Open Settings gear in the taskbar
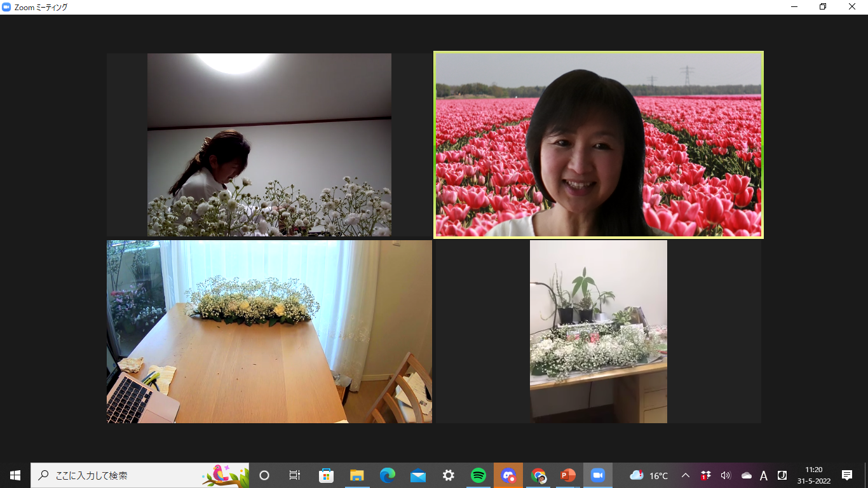 [x=448, y=475]
